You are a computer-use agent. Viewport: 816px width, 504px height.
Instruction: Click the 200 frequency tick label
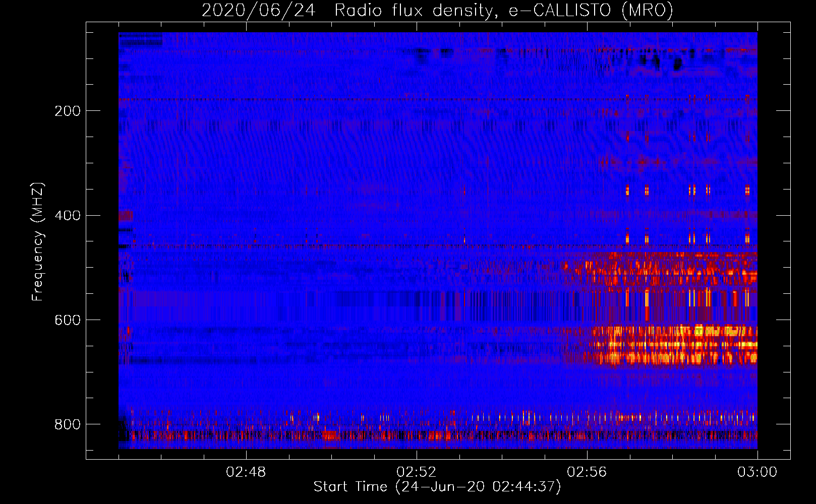click(x=68, y=111)
